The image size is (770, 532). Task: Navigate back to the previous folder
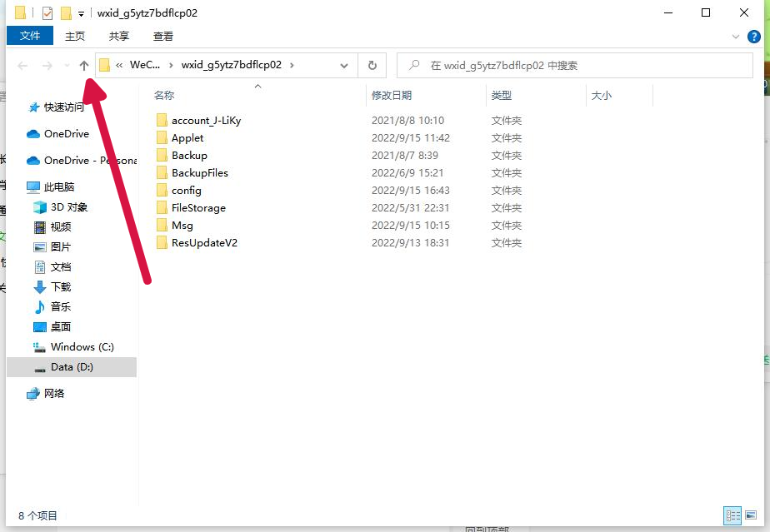click(22, 65)
